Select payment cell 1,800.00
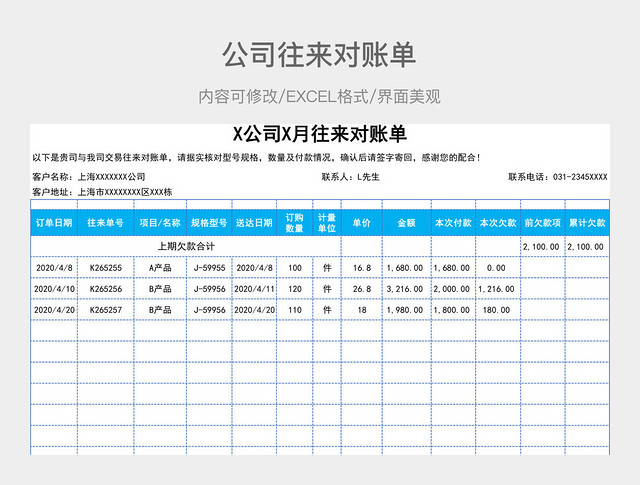This screenshot has width=640, height=485. pos(451,310)
